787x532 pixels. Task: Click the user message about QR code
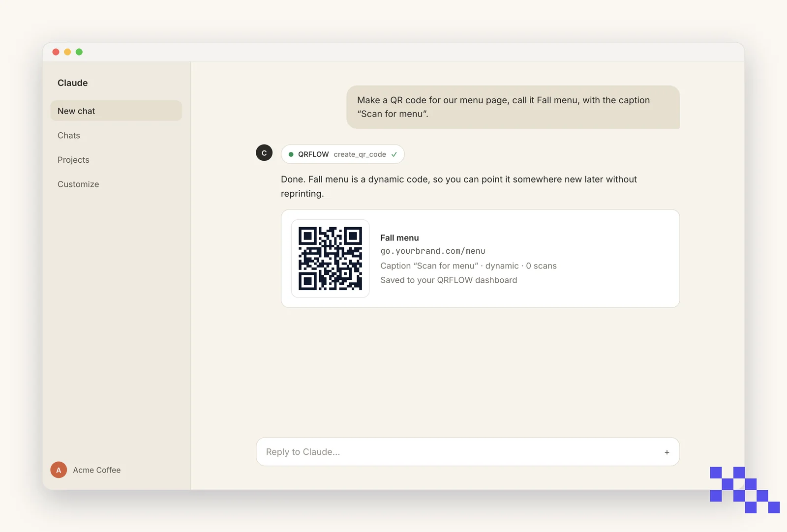click(x=513, y=107)
